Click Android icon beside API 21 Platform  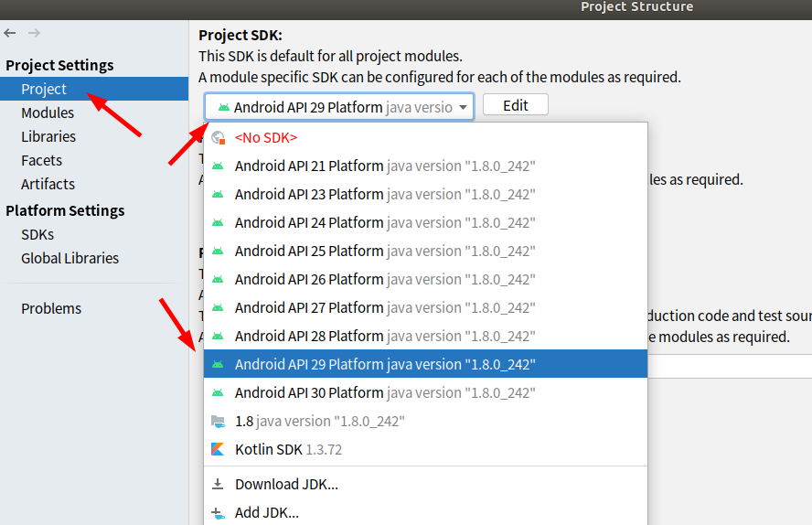pyautogui.click(x=218, y=166)
